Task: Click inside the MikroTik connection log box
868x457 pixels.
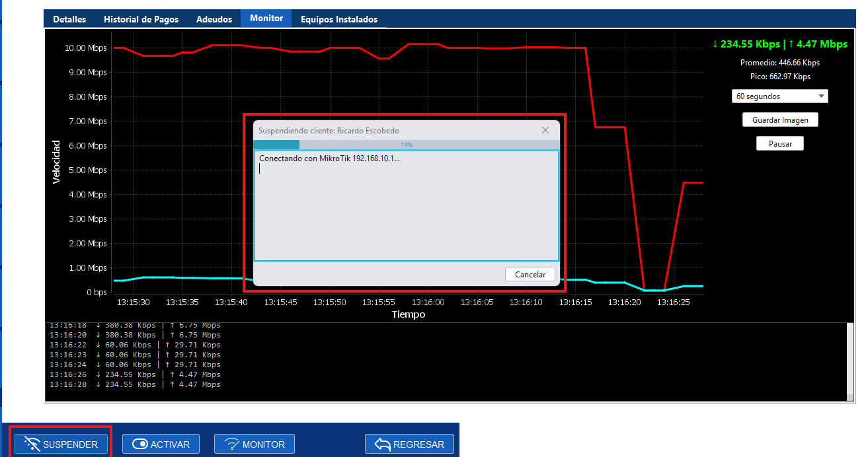Action: point(406,211)
